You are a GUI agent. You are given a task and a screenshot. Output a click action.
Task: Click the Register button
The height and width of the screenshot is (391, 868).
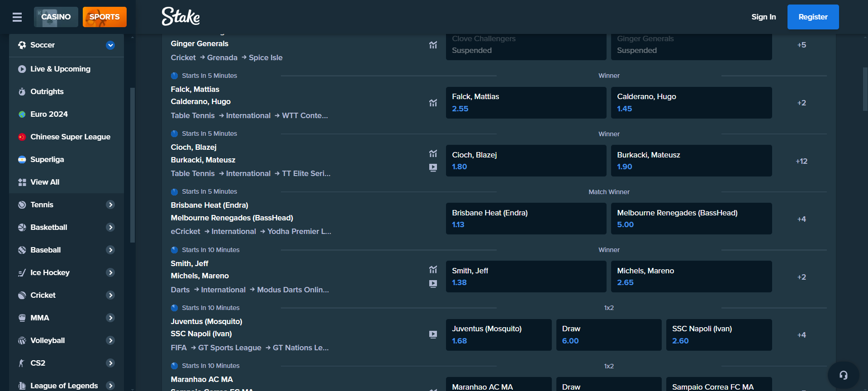tap(813, 17)
